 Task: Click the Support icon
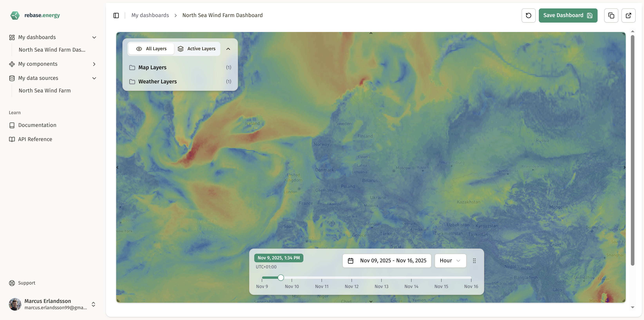pos(12,283)
